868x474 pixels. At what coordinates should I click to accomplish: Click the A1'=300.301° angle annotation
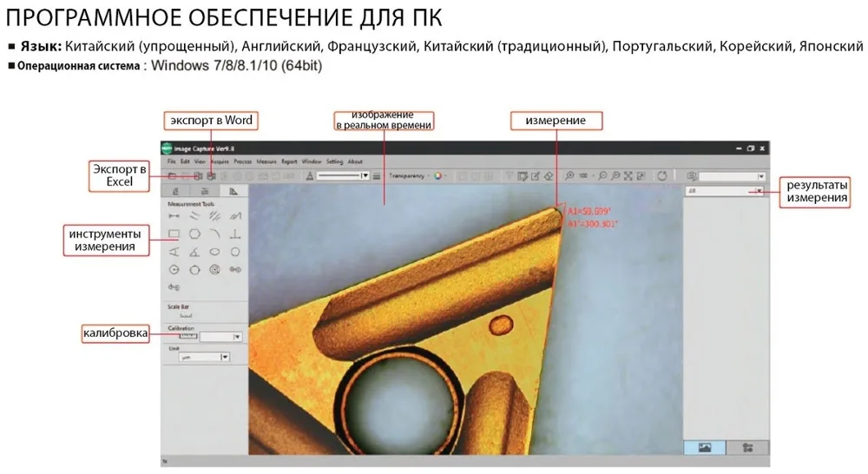coord(592,224)
